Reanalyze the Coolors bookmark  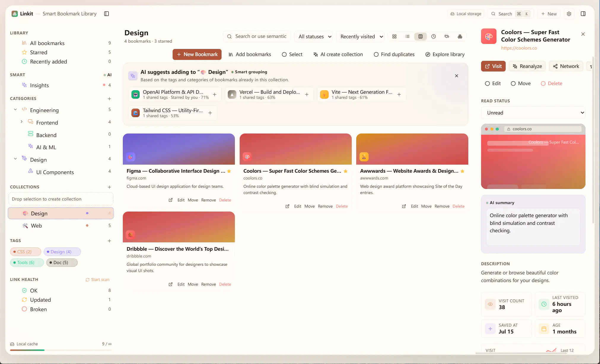click(527, 66)
